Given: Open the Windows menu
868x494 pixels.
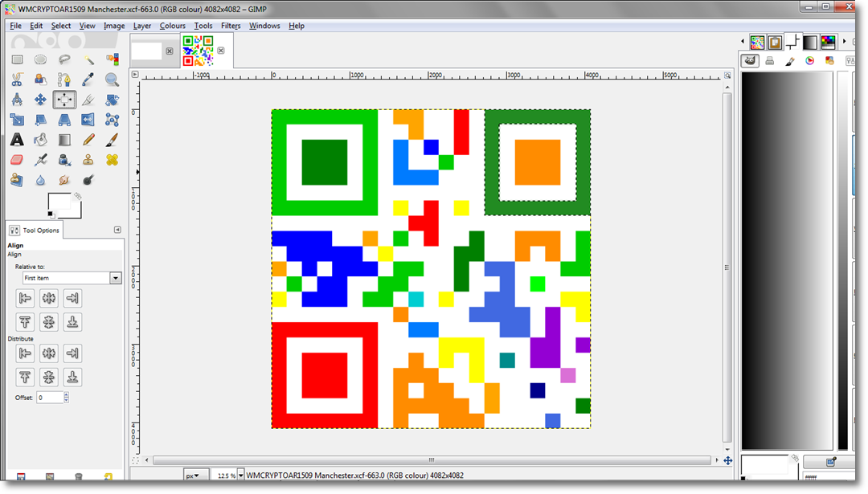Looking at the screenshot, I should point(264,26).
